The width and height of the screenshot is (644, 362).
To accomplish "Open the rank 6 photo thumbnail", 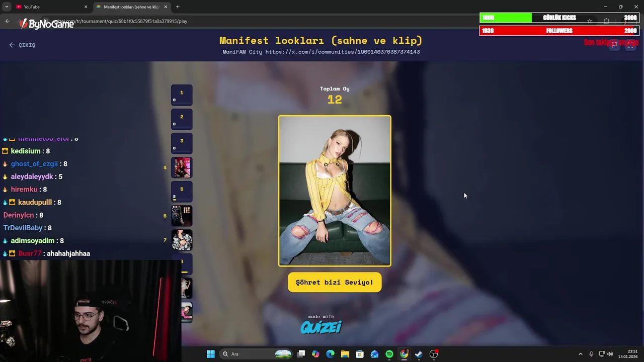I will pos(182,216).
